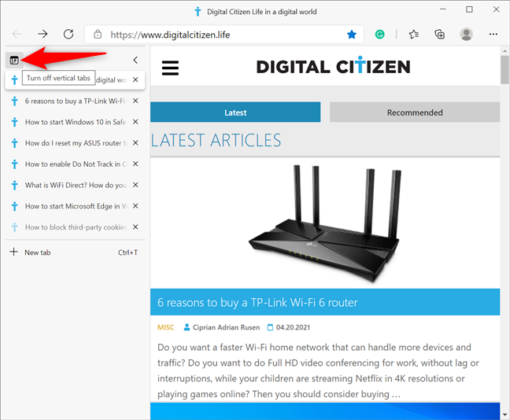Click the TP-Link router thumbnail image
The height and width of the screenshot is (420, 510).
click(x=324, y=223)
